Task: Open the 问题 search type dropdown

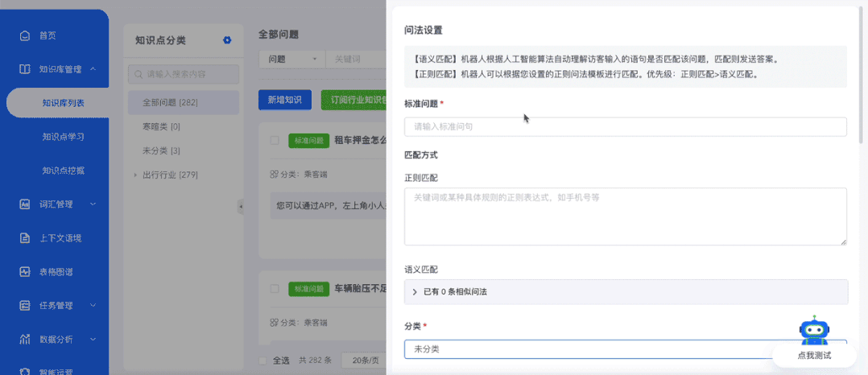Action: click(292, 60)
